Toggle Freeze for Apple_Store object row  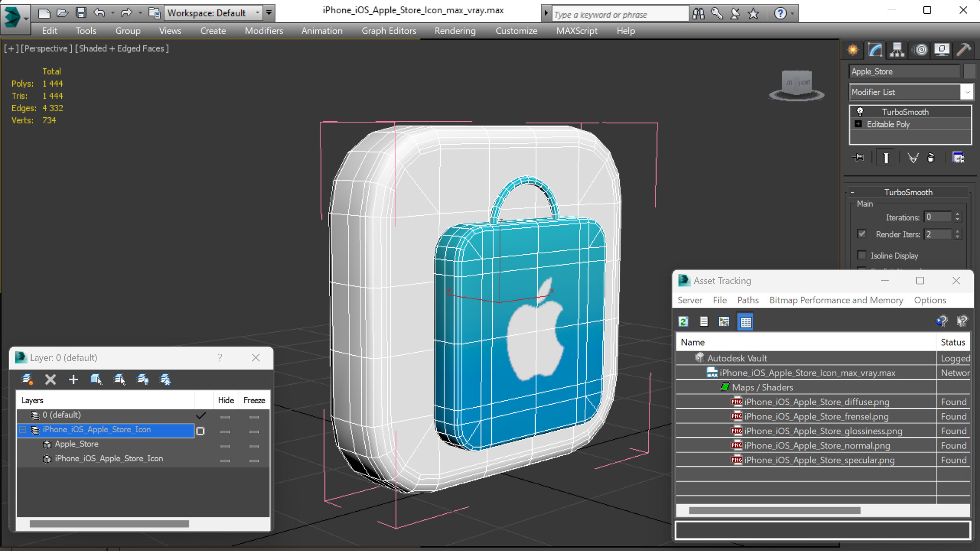point(254,446)
